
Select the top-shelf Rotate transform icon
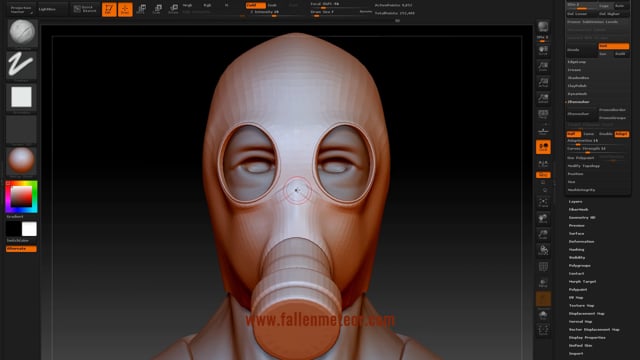click(173, 9)
